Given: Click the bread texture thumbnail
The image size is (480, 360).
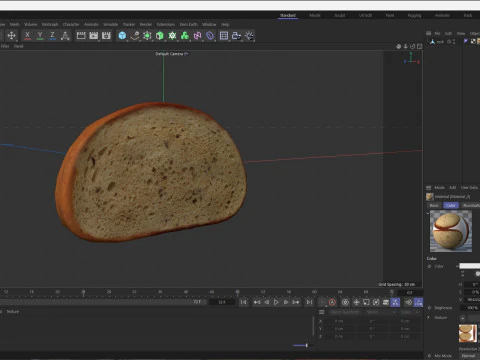Looking at the screenshot, I should [468, 333].
